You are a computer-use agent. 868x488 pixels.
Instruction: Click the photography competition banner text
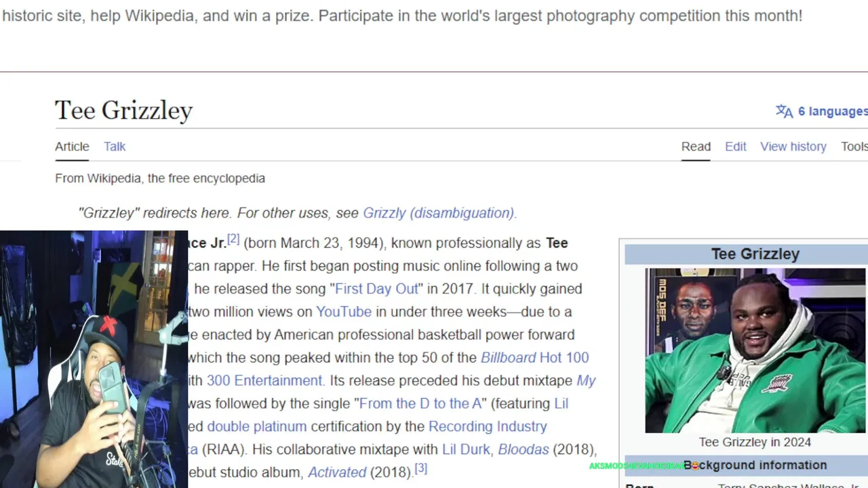tap(401, 15)
